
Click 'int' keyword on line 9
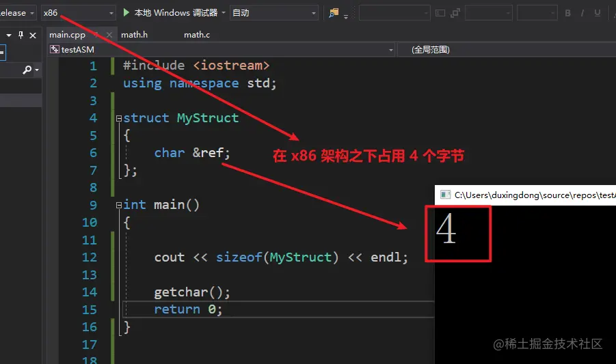pyautogui.click(x=135, y=205)
